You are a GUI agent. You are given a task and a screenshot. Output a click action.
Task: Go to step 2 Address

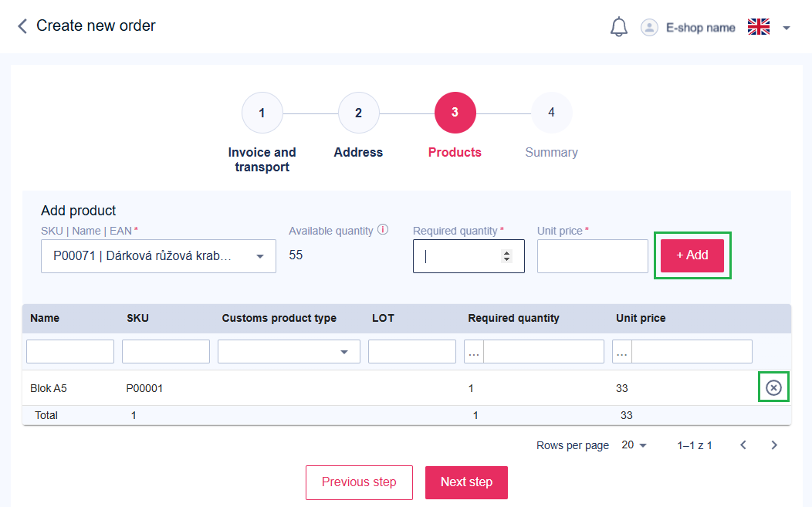358,113
